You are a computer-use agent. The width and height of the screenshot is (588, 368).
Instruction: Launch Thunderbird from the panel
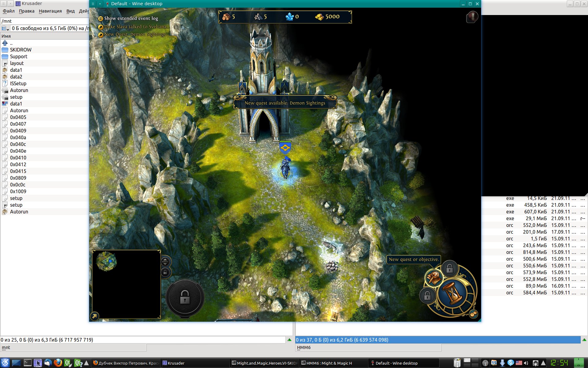(48, 363)
